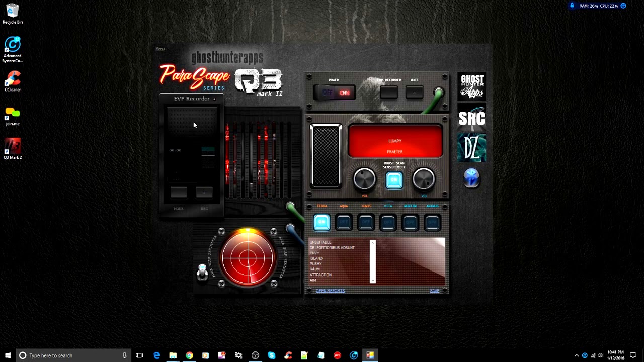The height and width of the screenshot is (362, 644).
Task: Toggle the VITA element switch
Action: 388,222
